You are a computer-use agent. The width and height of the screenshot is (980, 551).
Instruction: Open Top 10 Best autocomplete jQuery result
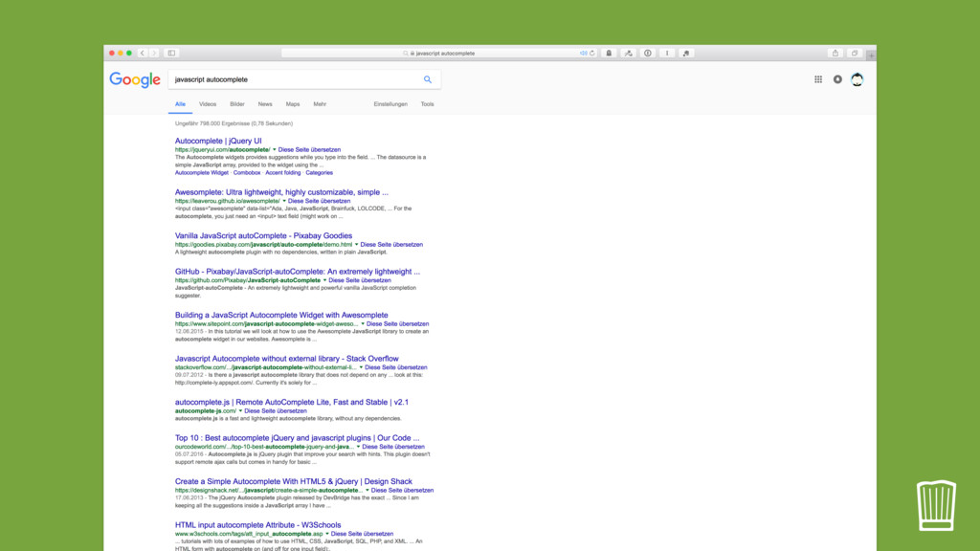pyautogui.click(x=297, y=438)
